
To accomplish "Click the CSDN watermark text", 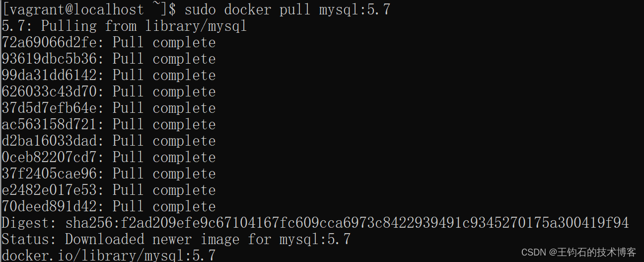I will point(578,253).
